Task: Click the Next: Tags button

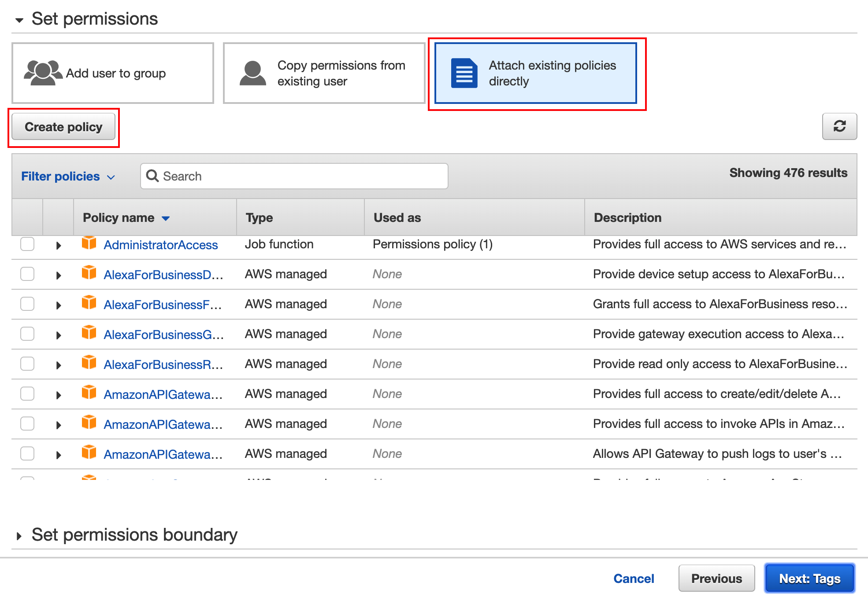Action: pyautogui.click(x=809, y=579)
